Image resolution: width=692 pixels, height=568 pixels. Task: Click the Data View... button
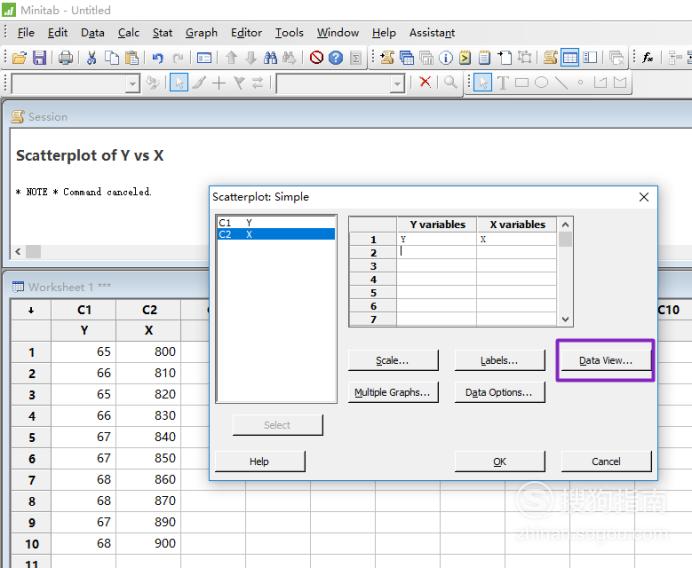pos(606,360)
